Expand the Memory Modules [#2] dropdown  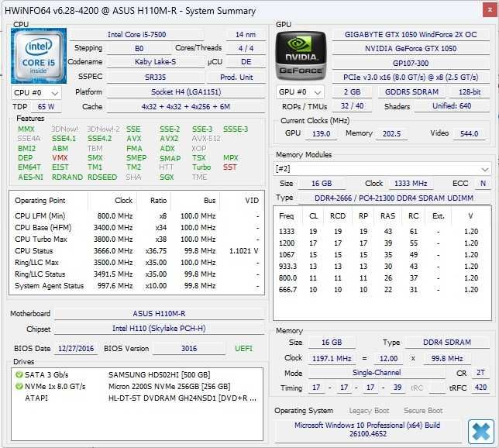(x=382, y=169)
